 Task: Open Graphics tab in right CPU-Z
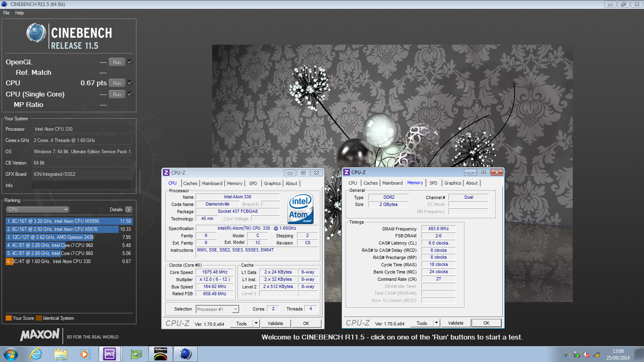453,183
